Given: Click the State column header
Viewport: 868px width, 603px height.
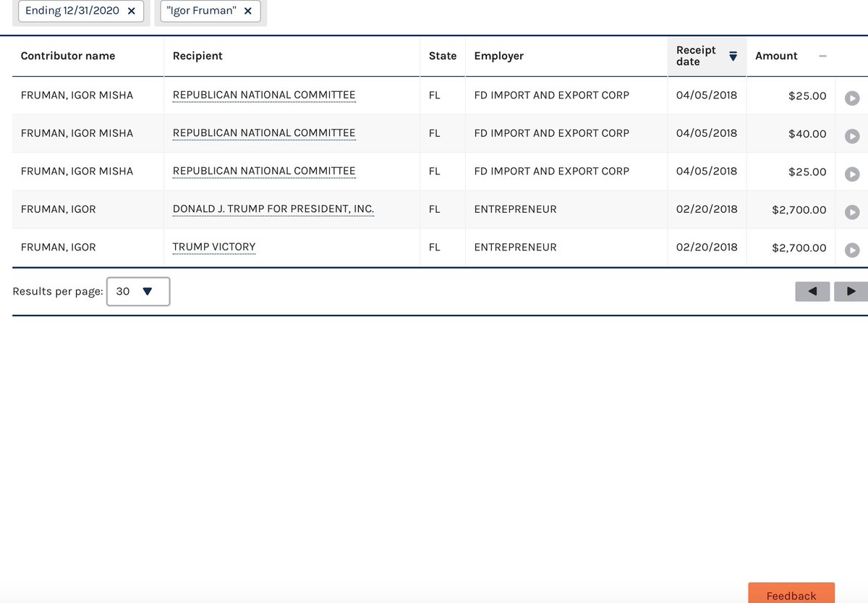Looking at the screenshot, I should [443, 56].
